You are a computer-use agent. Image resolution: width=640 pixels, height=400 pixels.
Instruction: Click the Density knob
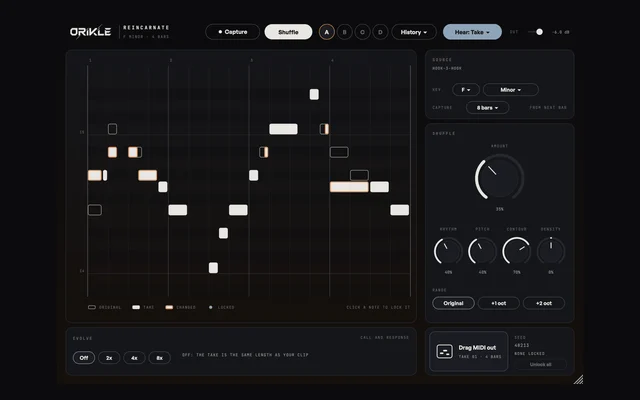tap(551, 251)
